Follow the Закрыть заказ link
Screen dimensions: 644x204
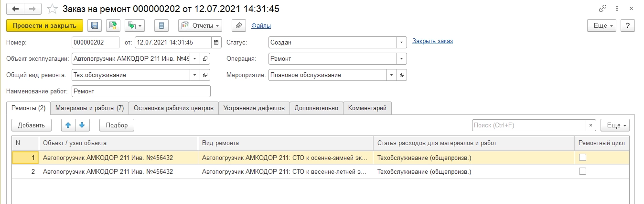(432, 41)
